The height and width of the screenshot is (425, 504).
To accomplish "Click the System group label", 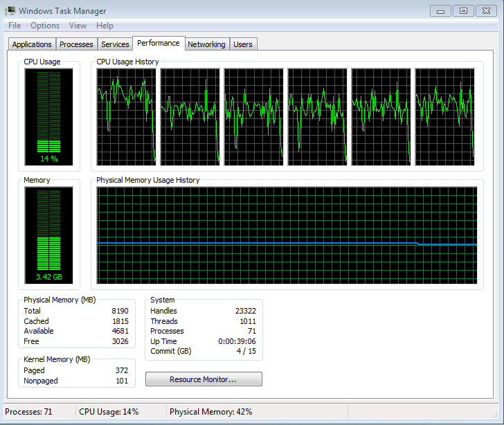I will 163,300.
